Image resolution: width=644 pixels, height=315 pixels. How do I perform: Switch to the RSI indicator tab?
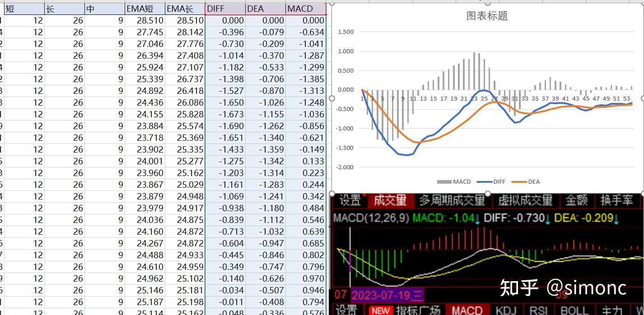pyautogui.click(x=539, y=310)
